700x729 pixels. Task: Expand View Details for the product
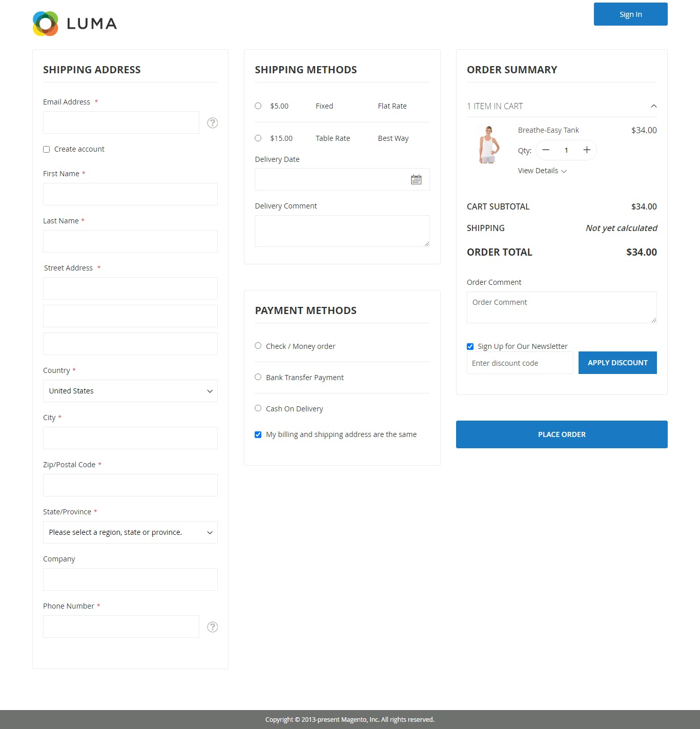542,171
